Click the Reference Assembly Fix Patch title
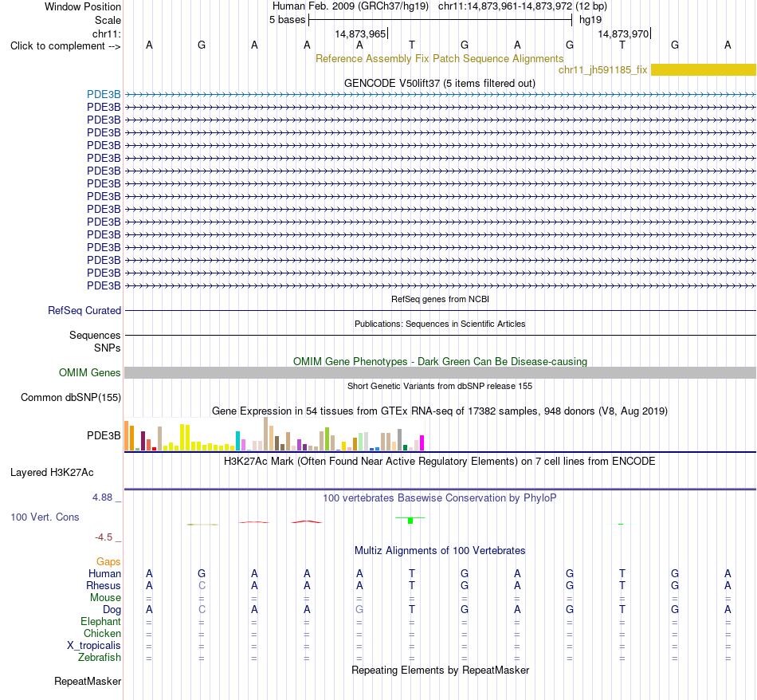 (439, 58)
